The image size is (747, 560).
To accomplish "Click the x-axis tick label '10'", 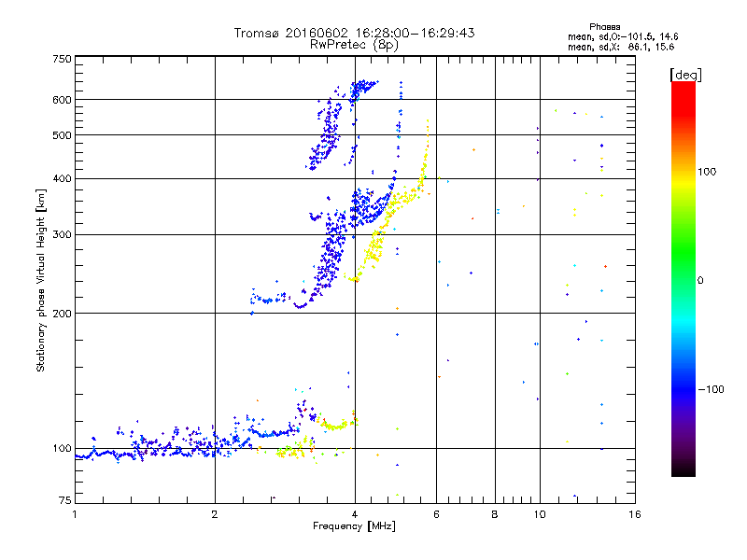I will coord(540,514).
